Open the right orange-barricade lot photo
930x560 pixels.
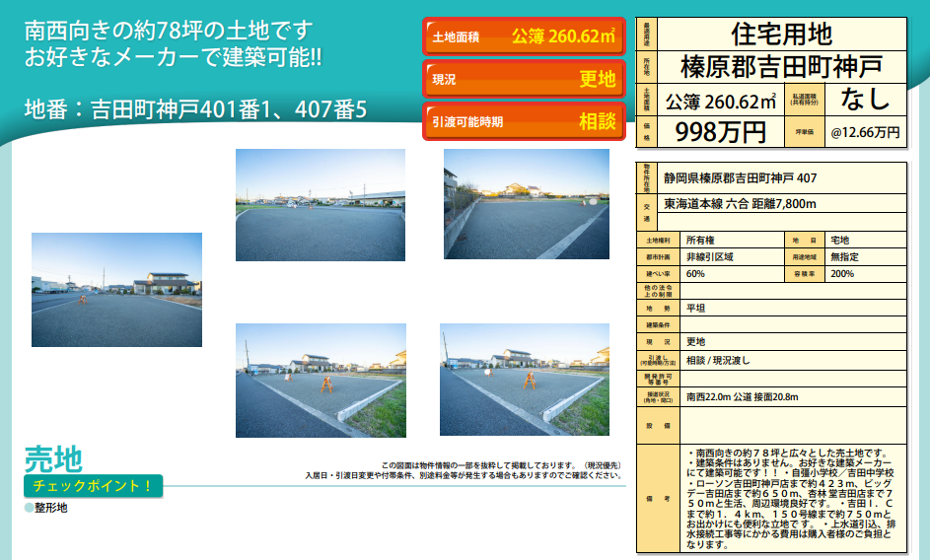click(524, 380)
